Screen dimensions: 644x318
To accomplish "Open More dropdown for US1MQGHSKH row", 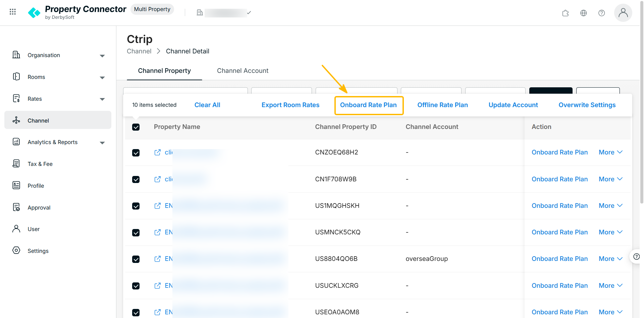I will [611, 206].
